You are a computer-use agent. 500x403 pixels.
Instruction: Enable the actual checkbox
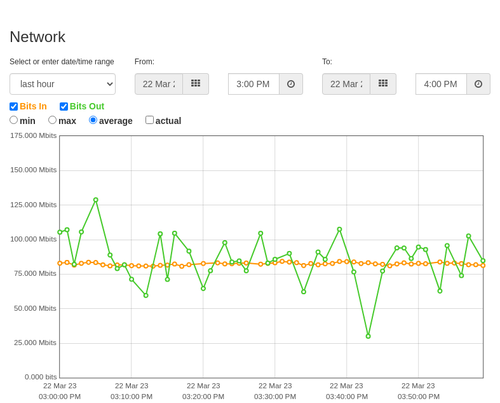[x=150, y=120]
